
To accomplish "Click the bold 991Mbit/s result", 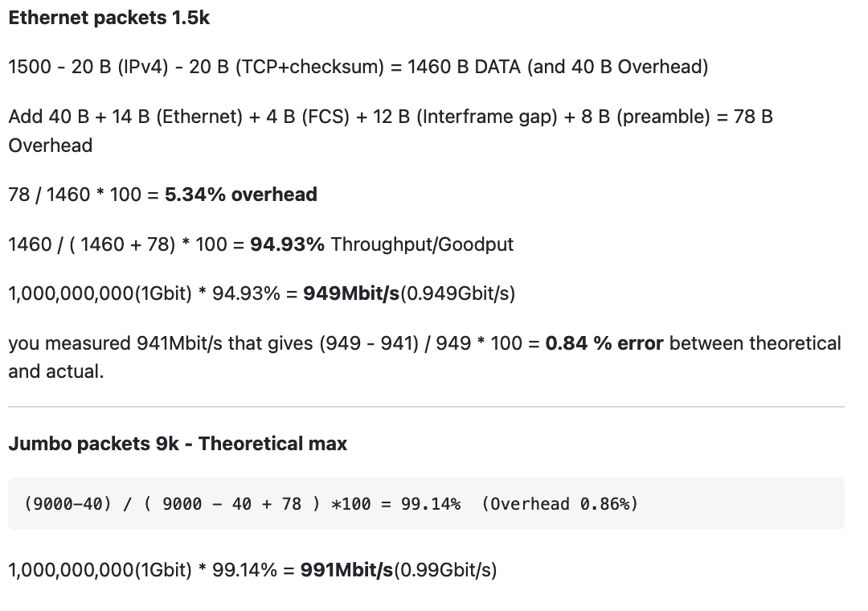I will coord(346,570).
